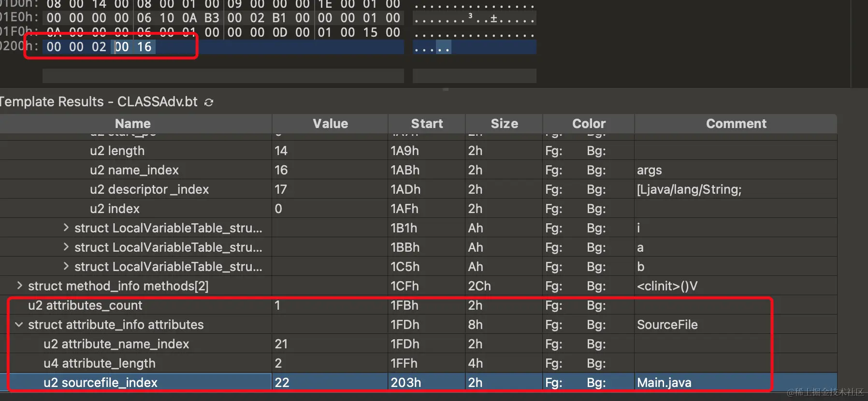
Task: Click the Fg: color cell of attributes_count
Action: (x=554, y=305)
